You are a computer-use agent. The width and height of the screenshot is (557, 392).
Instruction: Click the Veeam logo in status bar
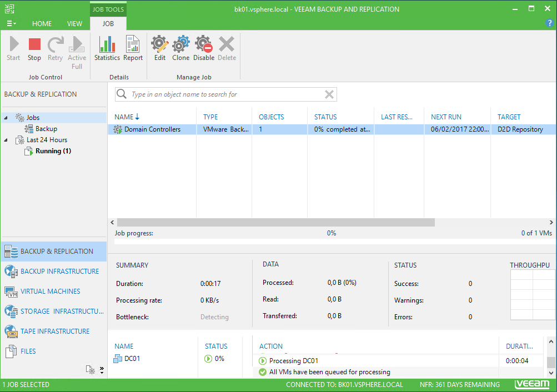point(532,384)
